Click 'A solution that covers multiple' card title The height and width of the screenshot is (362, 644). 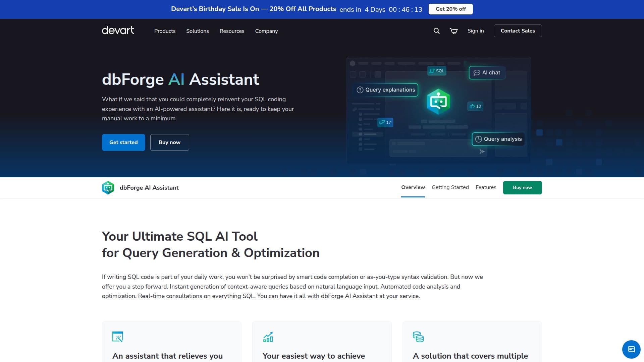coord(470,356)
